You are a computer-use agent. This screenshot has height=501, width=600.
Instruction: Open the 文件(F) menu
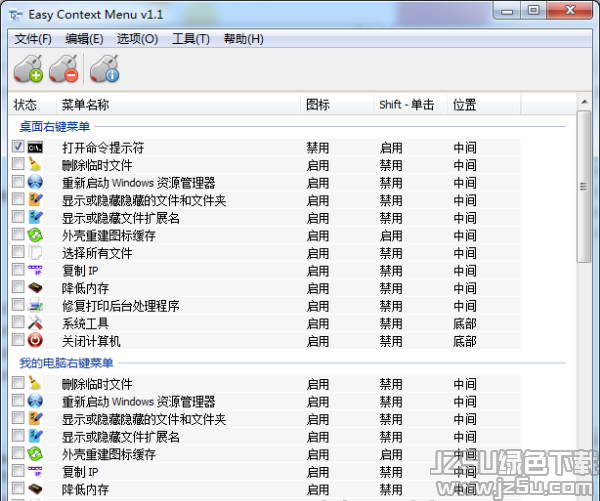[x=33, y=39]
